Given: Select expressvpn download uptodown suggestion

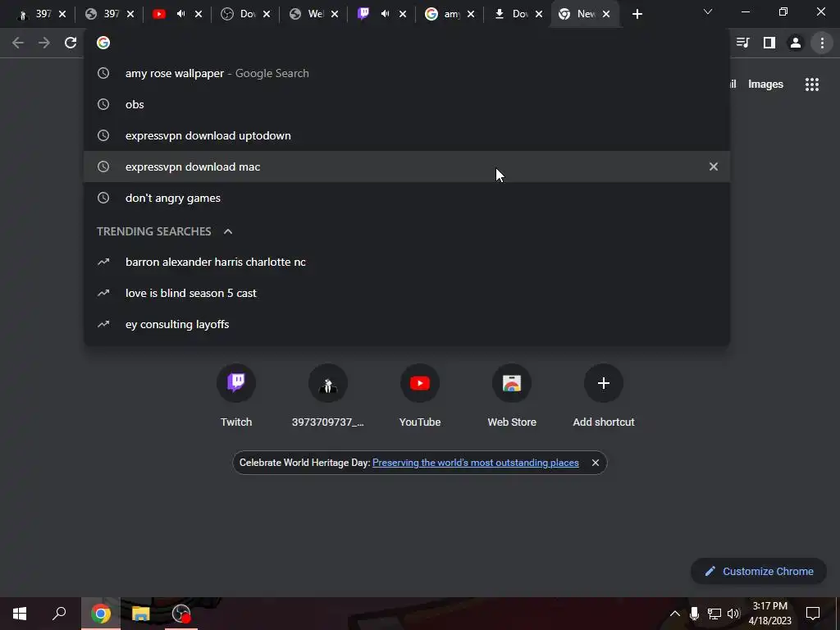Looking at the screenshot, I should (407, 135).
